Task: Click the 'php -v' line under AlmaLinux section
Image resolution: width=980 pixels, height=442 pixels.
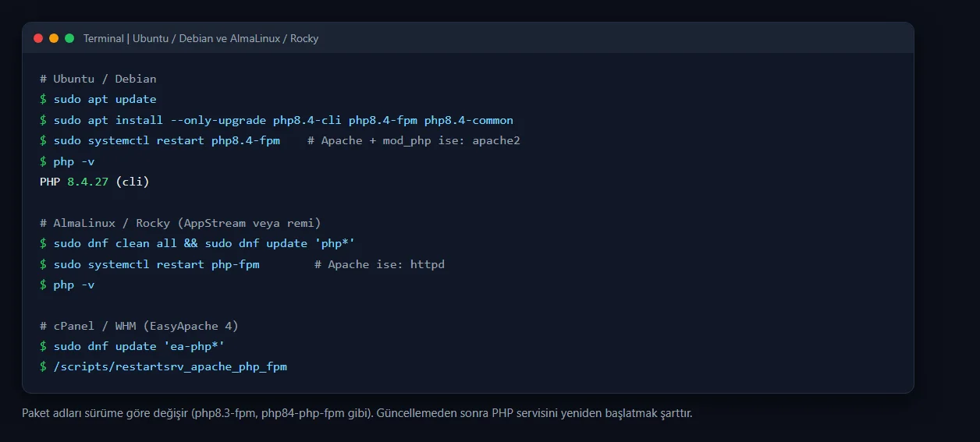Action: pyautogui.click(x=74, y=285)
